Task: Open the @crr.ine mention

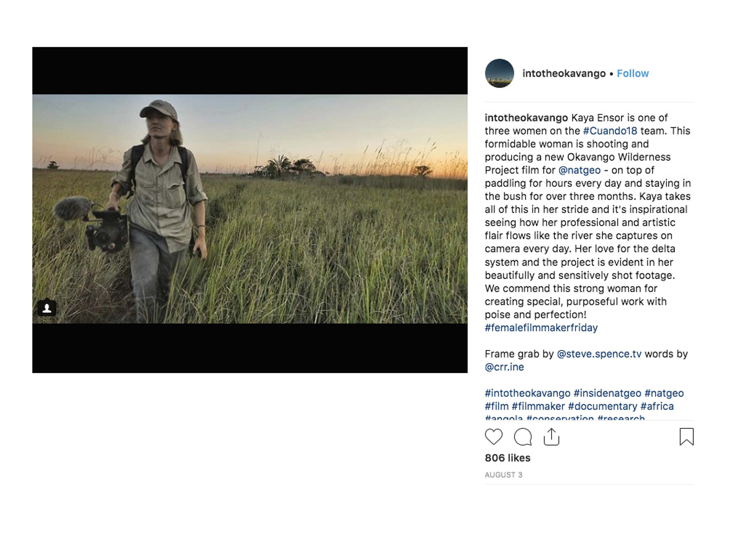Action: click(x=504, y=367)
